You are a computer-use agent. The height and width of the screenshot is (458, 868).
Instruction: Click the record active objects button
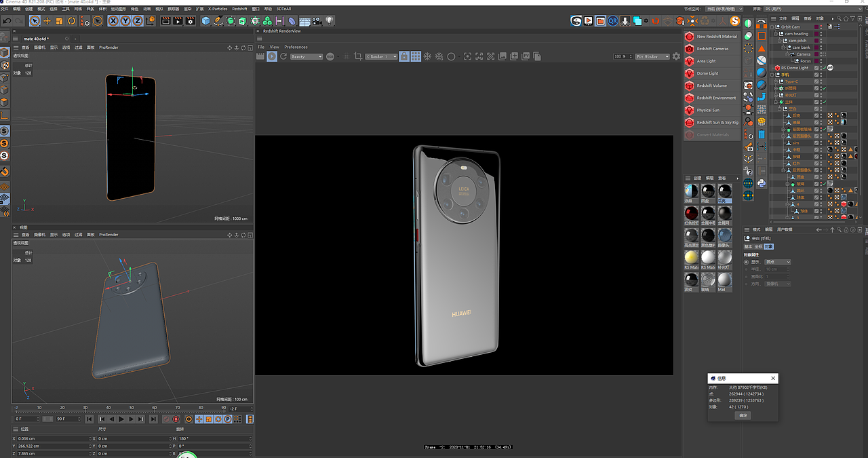point(167,419)
